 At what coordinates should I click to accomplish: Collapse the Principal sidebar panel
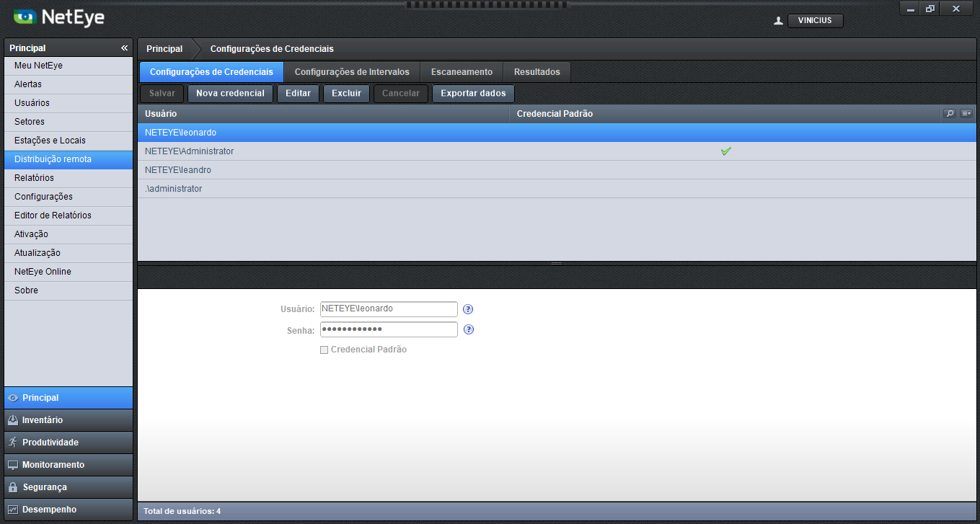[124, 48]
